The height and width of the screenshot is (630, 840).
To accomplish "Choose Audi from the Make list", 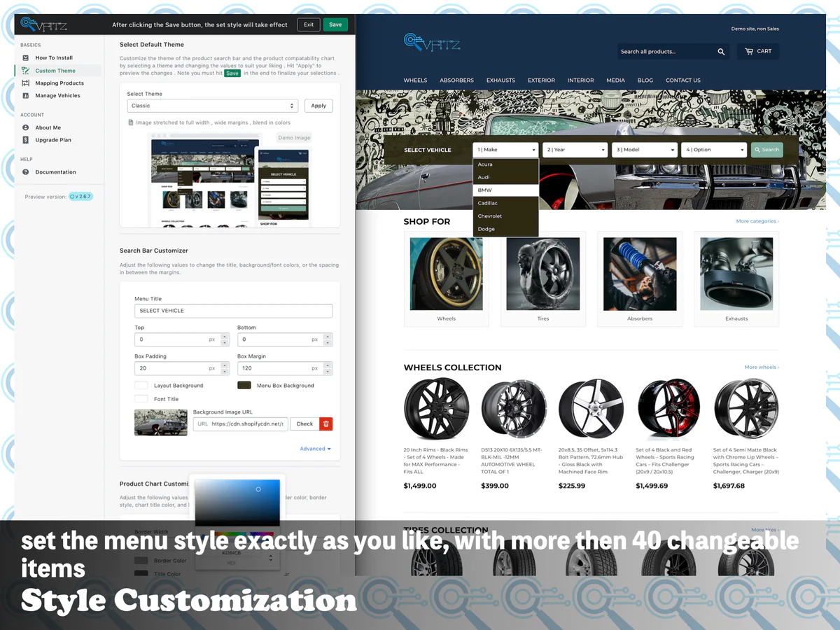I will tap(505, 177).
